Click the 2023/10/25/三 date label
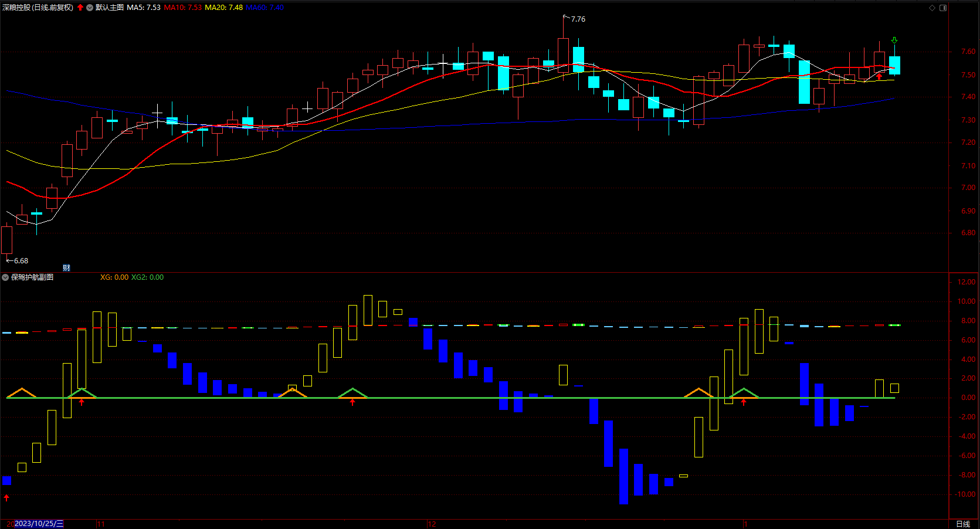The width and height of the screenshot is (980, 529). [x=39, y=524]
